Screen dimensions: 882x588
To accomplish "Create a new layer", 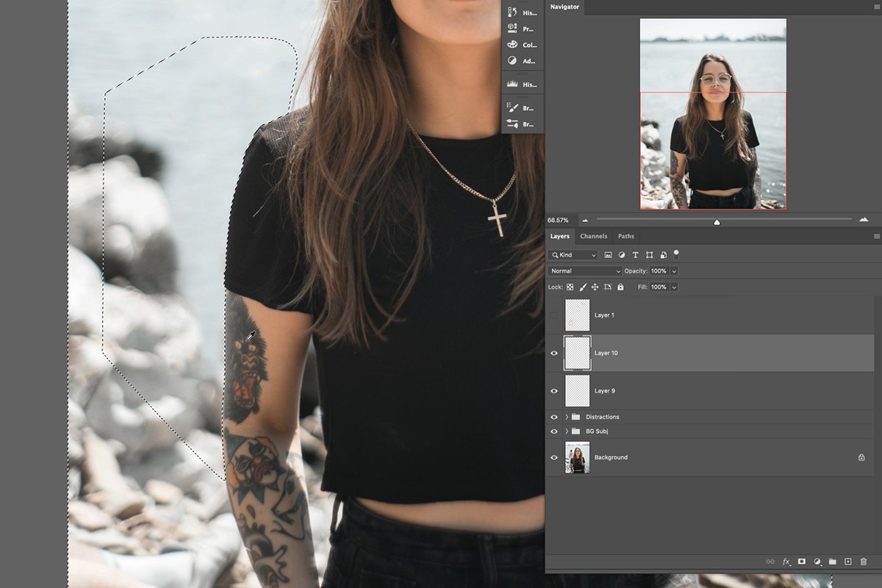I will point(847,562).
